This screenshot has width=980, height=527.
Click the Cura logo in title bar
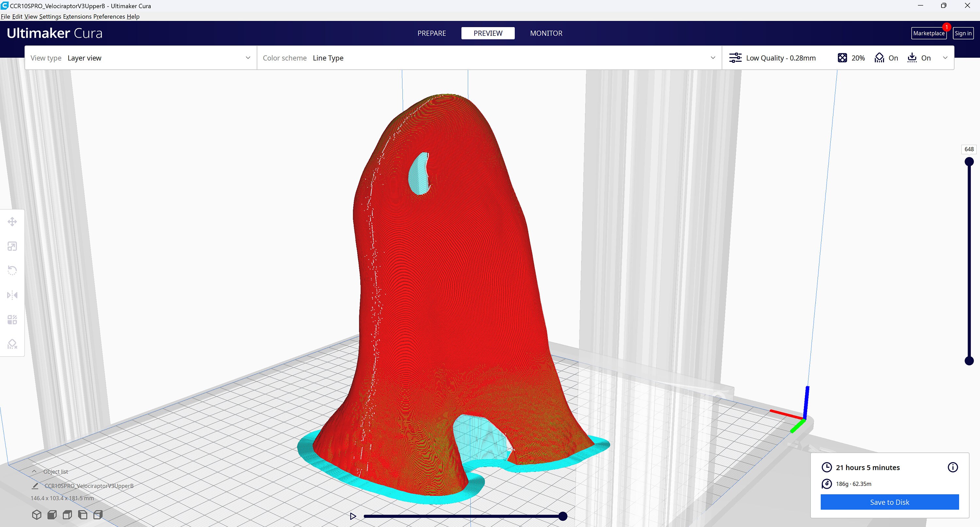click(5, 6)
